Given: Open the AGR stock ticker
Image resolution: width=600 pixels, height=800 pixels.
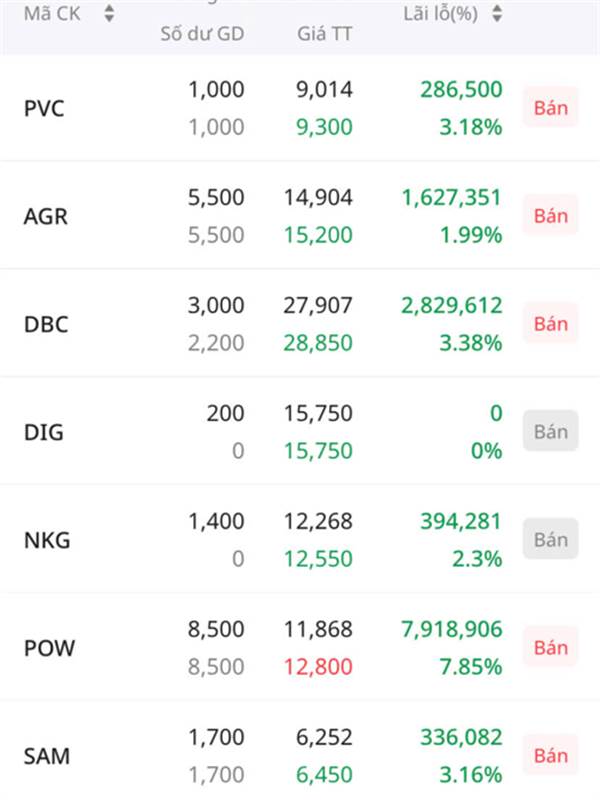Looking at the screenshot, I should coord(45,216).
